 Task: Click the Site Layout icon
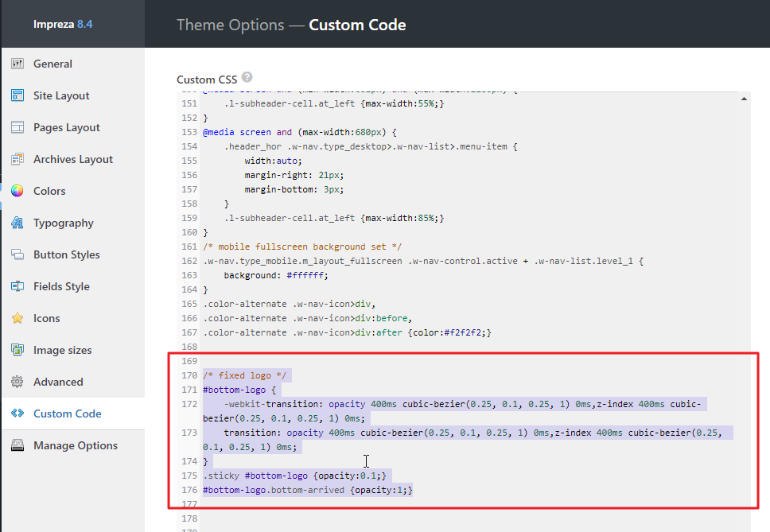coord(17,95)
